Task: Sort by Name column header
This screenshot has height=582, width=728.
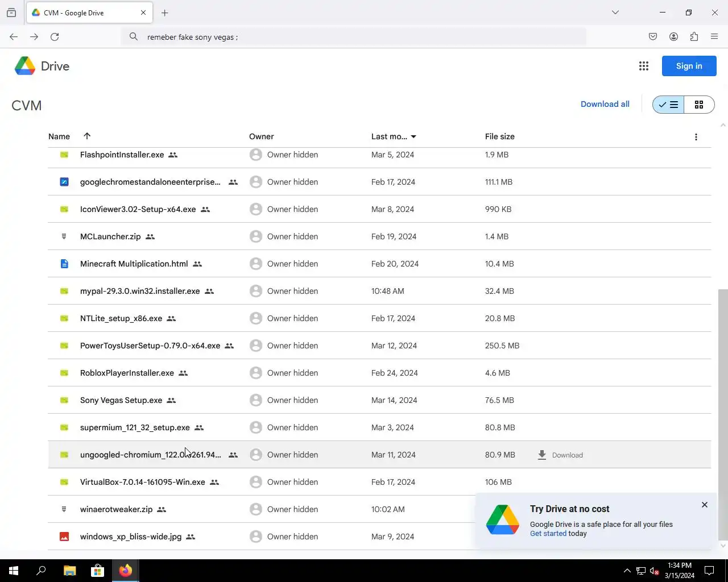Action: click(59, 136)
